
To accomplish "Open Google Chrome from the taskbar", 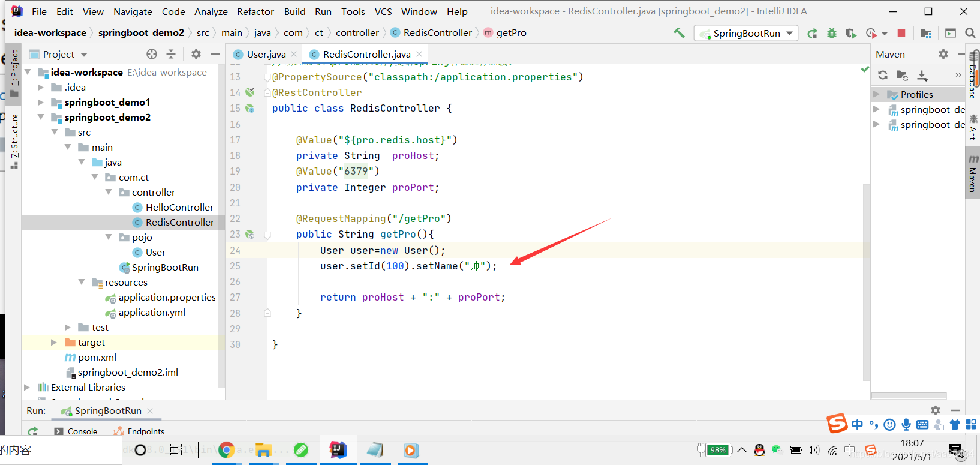I will click(x=226, y=450).
